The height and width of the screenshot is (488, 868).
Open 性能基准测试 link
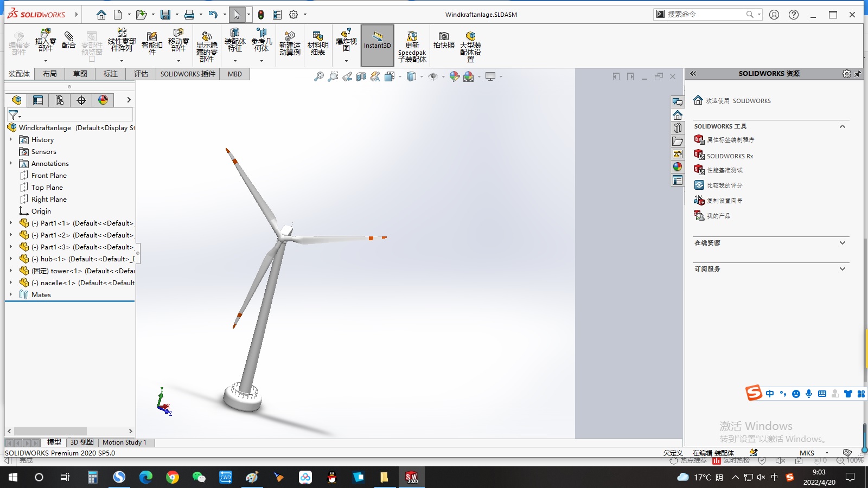[x=725, y=170]
